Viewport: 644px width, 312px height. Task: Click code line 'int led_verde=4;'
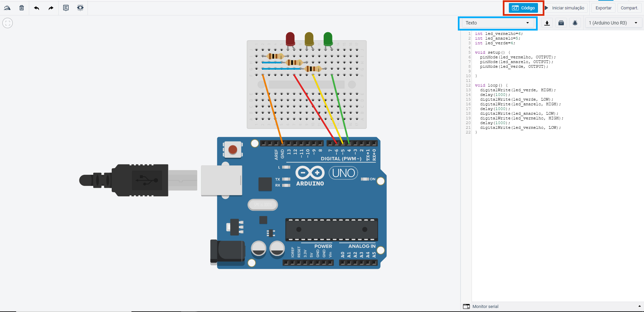click(495, 43)
